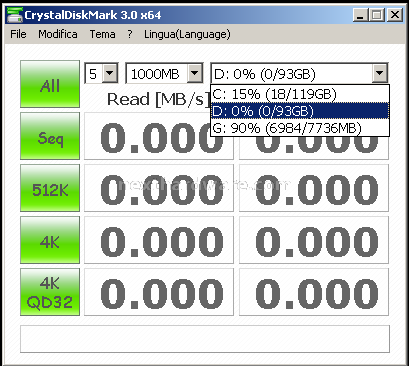The height and width of the screenshot is (366, 409).
Task: Click the empty comment field at bottom
Action: [x=205, y=339]
